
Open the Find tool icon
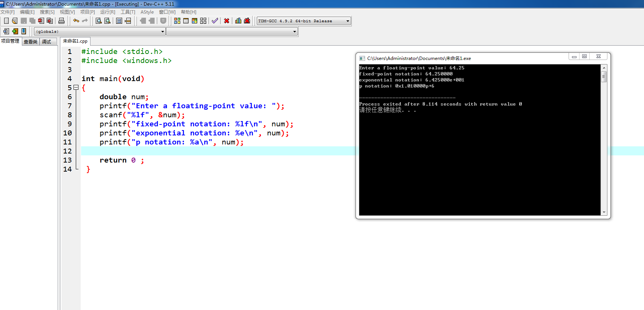(x=98, y=21)
